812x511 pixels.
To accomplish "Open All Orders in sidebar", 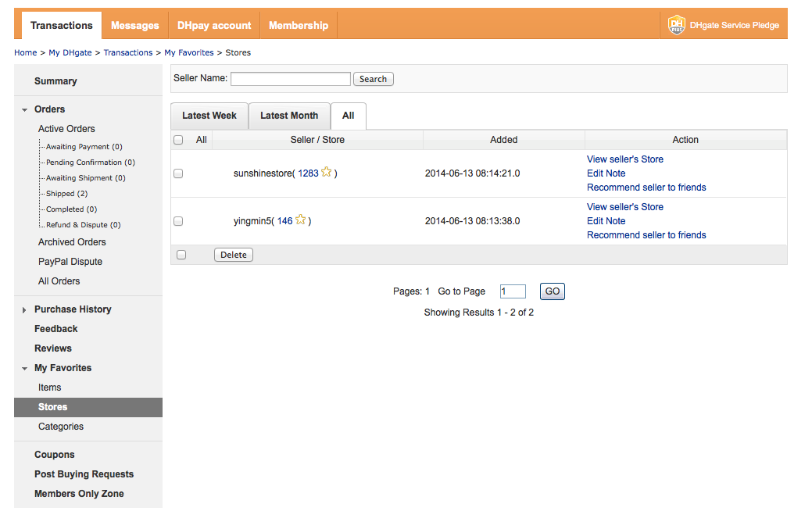I will tap(59, 281).
